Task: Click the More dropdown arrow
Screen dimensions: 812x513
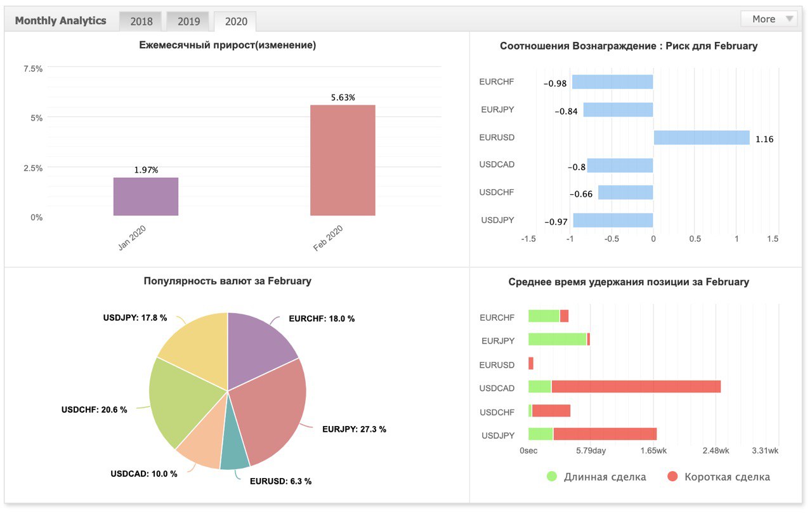Action: [x=789, y=19]
